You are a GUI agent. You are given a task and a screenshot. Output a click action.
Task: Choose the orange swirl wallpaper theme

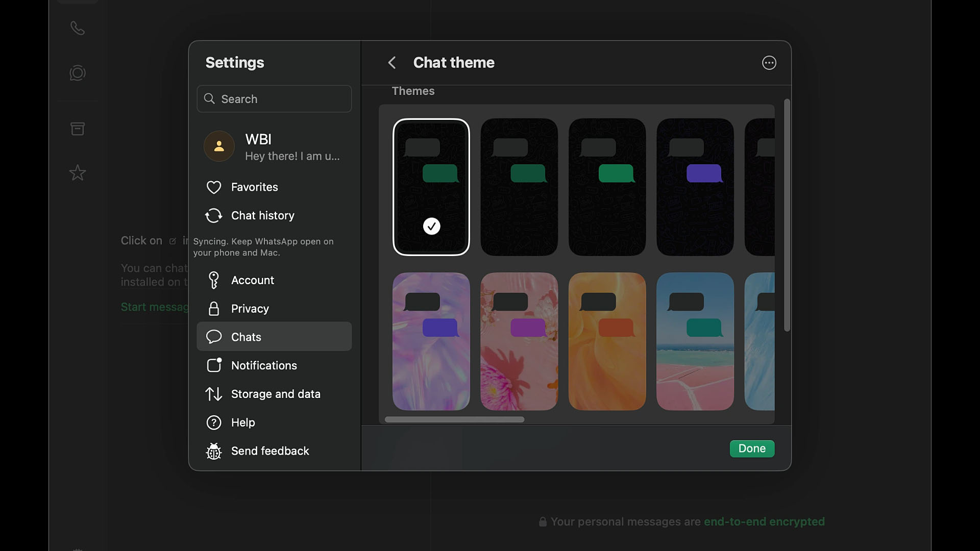(x=607, y=341)
